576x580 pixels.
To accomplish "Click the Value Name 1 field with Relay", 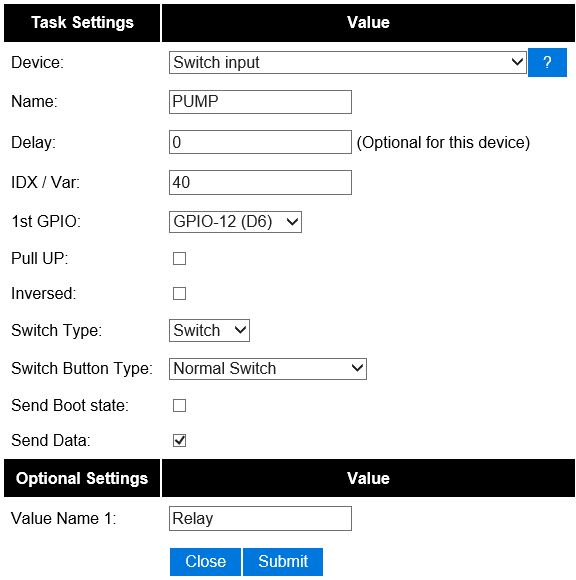I will [260, 518].
